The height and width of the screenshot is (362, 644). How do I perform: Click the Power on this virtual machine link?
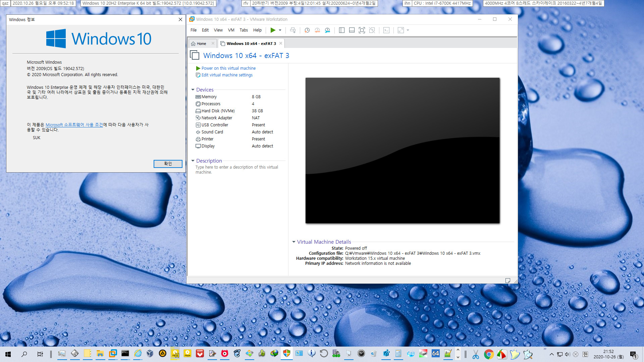pyautogui.click(x=228, y=68)
